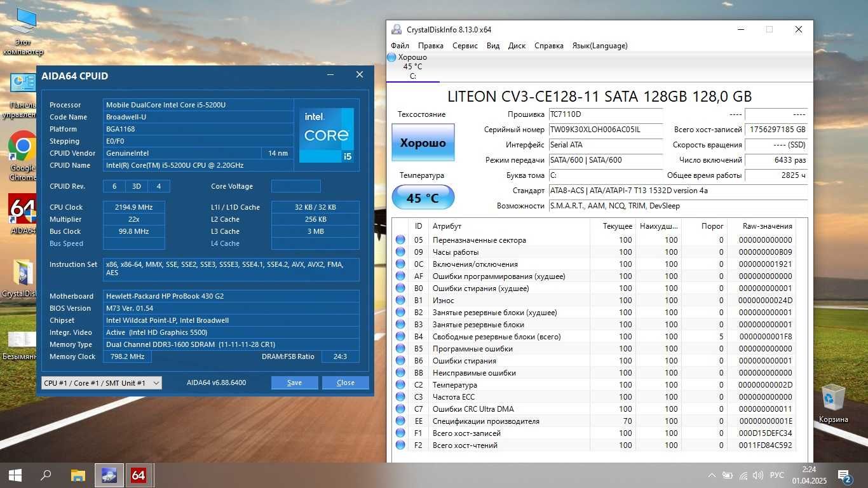Open the Файл menu

click(400, 46)
